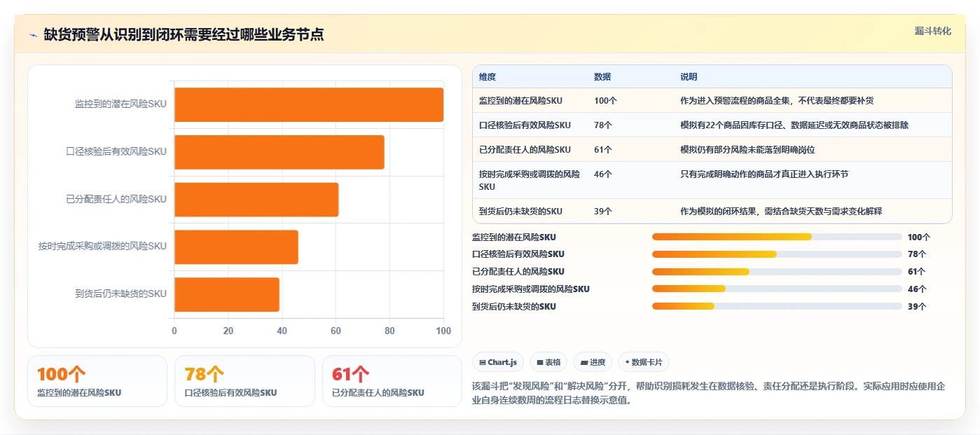Click the progress bar showing 100个
The image size is (980, 435).
click(x=777, y=237)
